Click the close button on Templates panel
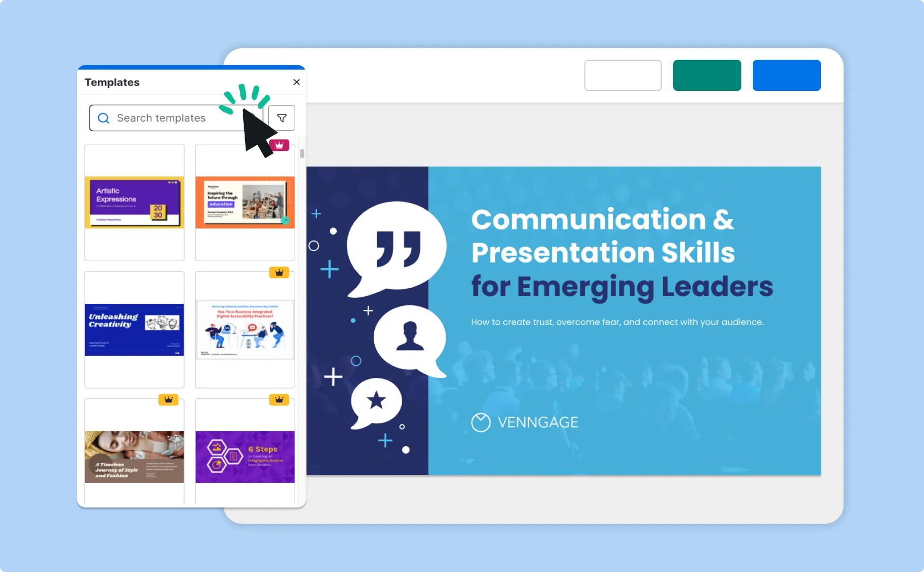Screen dimensions: 924x572 pos(296,82)
